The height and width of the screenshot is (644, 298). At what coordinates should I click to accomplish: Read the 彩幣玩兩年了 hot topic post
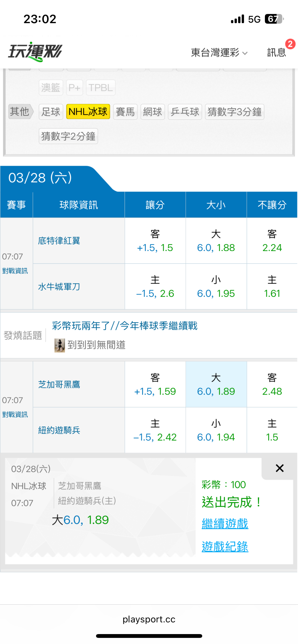coord(125,326)
